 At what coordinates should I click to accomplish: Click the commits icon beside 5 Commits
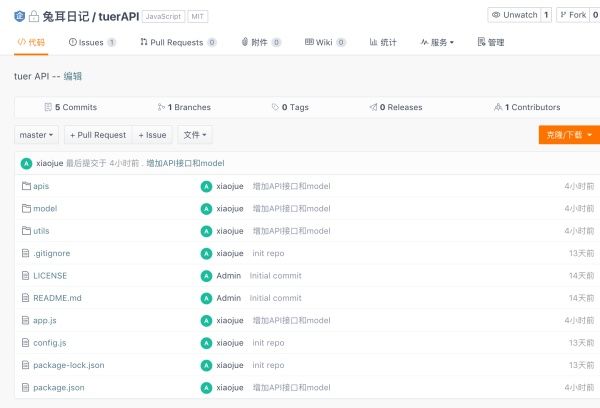point(48,107)
